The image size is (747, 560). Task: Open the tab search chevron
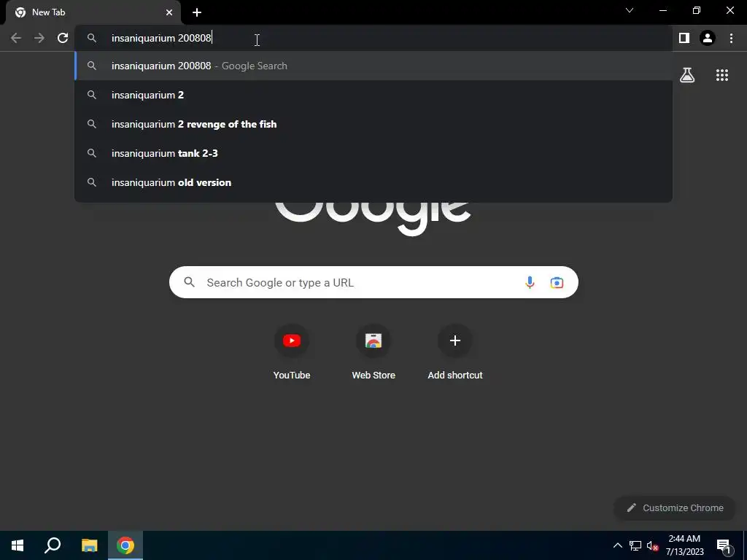tap(630, 10)
